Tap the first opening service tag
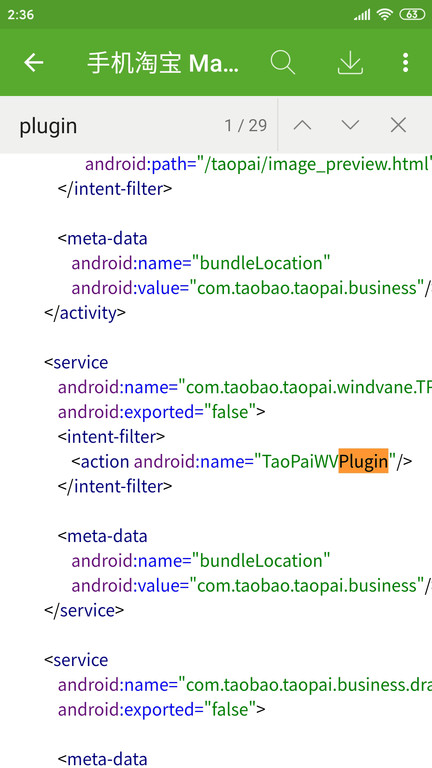This screenshot has height=768, width=432. (x=76, y=362)
